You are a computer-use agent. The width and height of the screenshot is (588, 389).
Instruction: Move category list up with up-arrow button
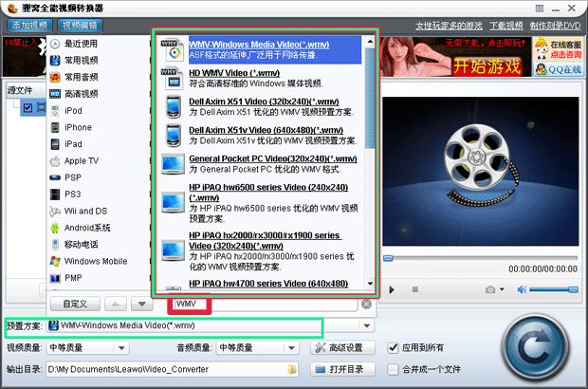pos(116,304)
